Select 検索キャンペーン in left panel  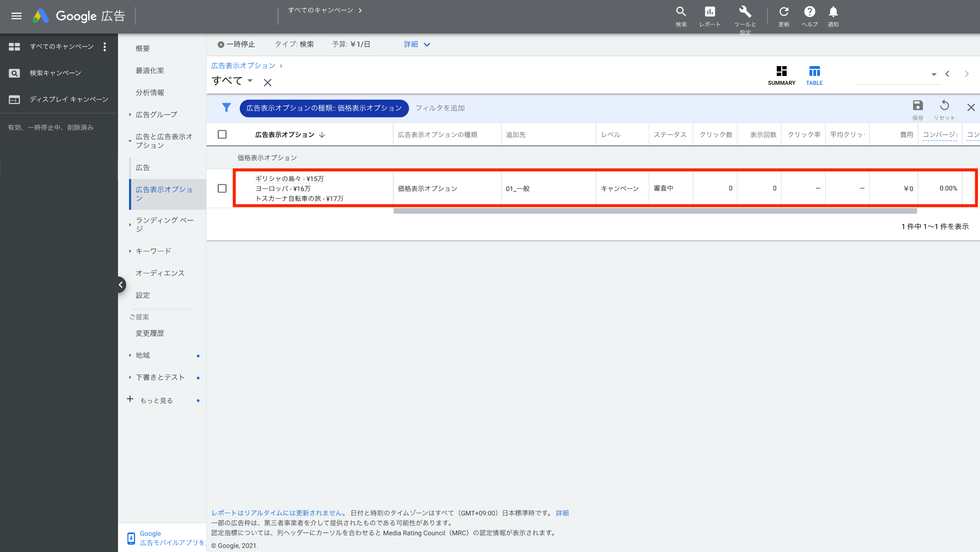point(55,73)
